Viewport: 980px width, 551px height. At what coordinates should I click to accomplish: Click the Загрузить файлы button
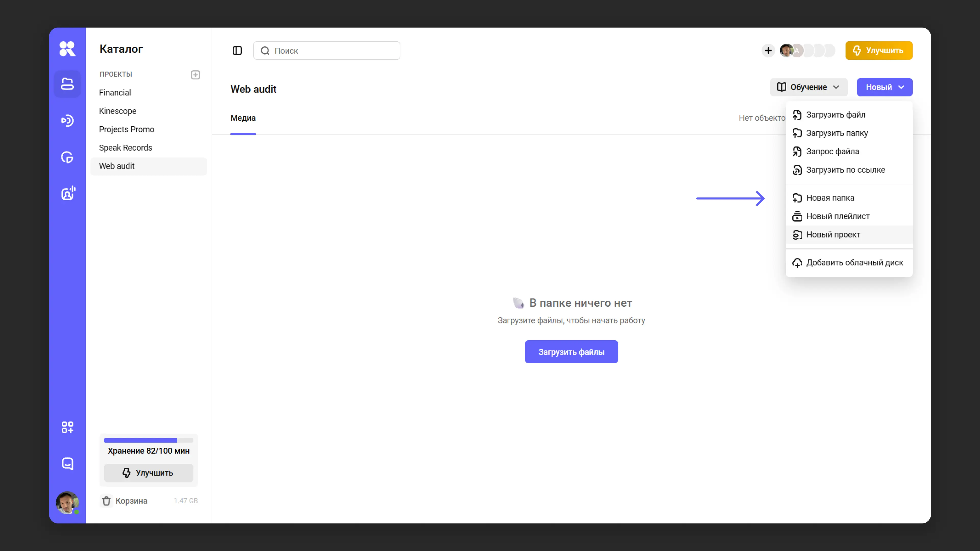(571, 352)
